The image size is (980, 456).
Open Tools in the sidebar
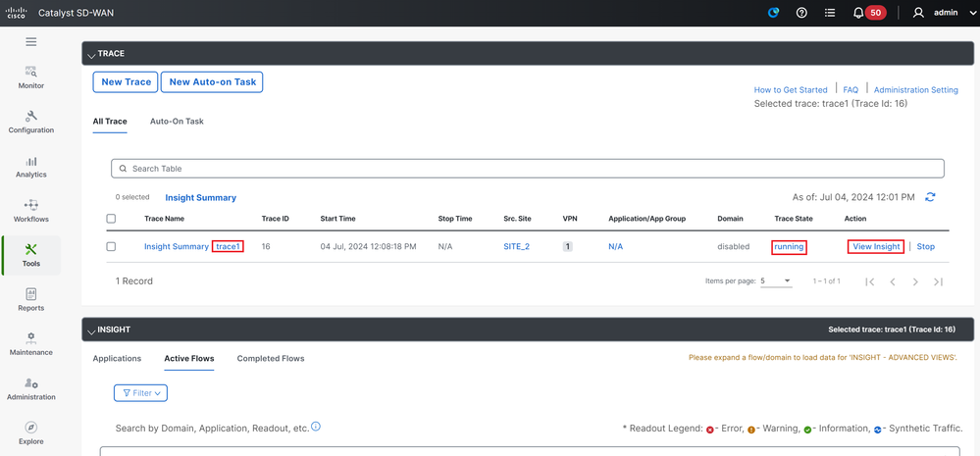point(30,256)
